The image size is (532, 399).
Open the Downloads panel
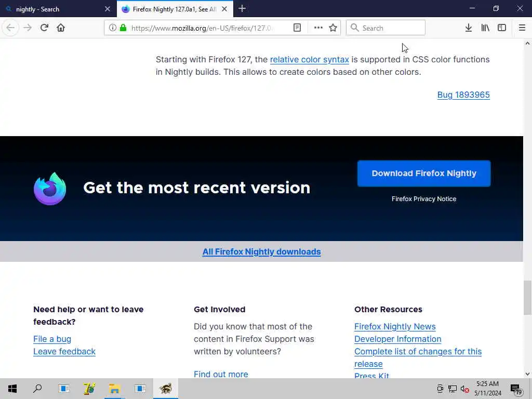pos(469,28)
